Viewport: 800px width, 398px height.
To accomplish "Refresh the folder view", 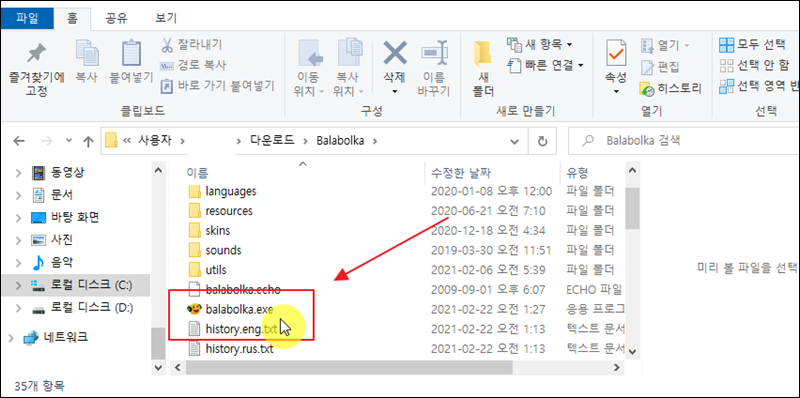I will pyautogui.click(x=543, y=141).
